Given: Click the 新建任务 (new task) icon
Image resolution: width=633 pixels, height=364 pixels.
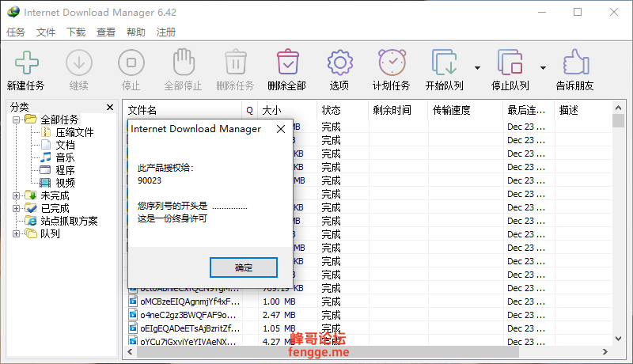Looking at the screenshot, I should pyautogui.click(x=27, y=63).
